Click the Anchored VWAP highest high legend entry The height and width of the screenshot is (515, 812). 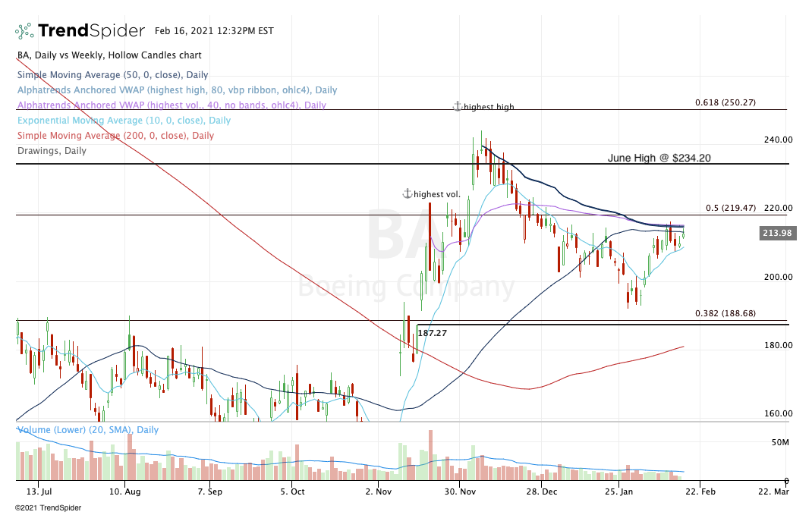coord(177,90)
